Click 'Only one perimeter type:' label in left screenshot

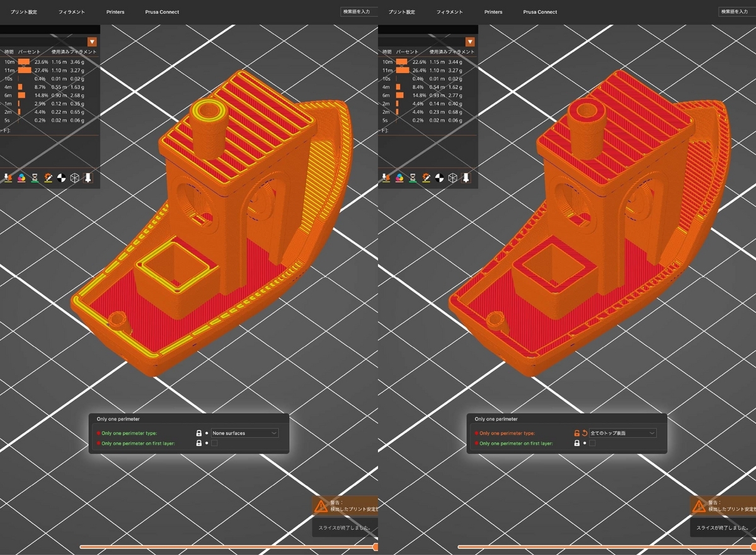(x=129, y=433)
